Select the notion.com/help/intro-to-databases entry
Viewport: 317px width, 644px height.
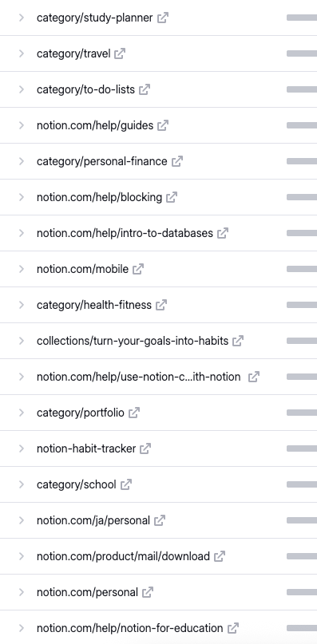[125, 233]
